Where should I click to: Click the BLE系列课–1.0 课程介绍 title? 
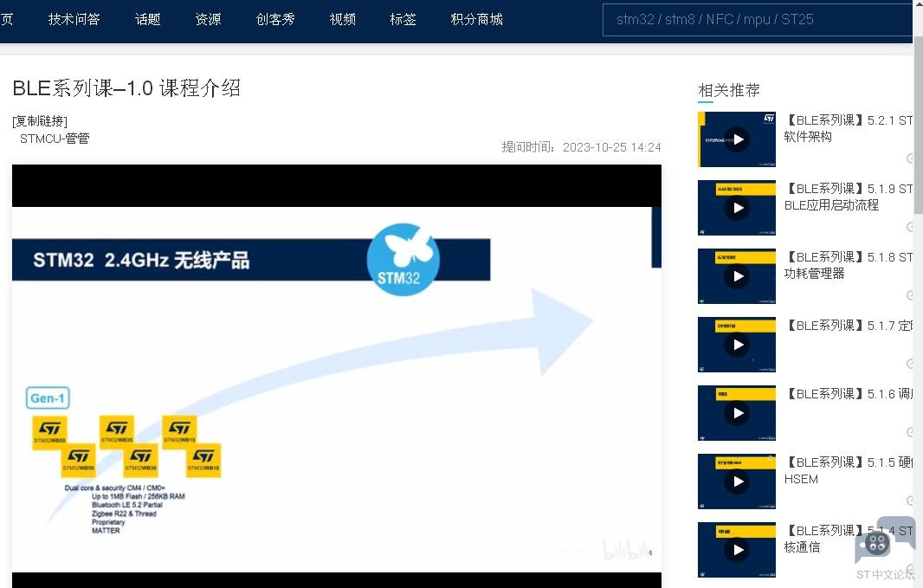click(x=126, y=88)
